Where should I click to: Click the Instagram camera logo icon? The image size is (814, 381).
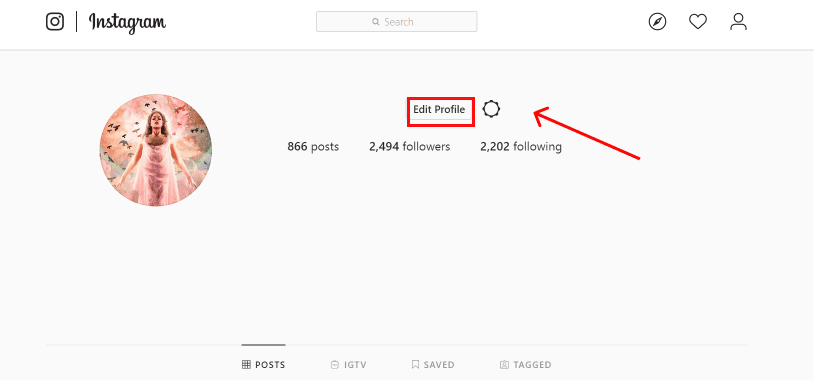(x=55, y=22)
